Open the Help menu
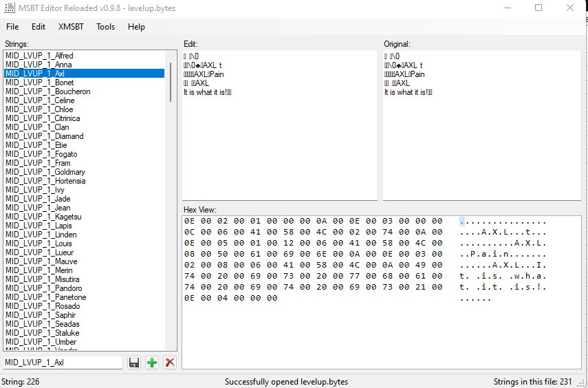588x388 pixels. pyautogui.click(x=136, y=27)
